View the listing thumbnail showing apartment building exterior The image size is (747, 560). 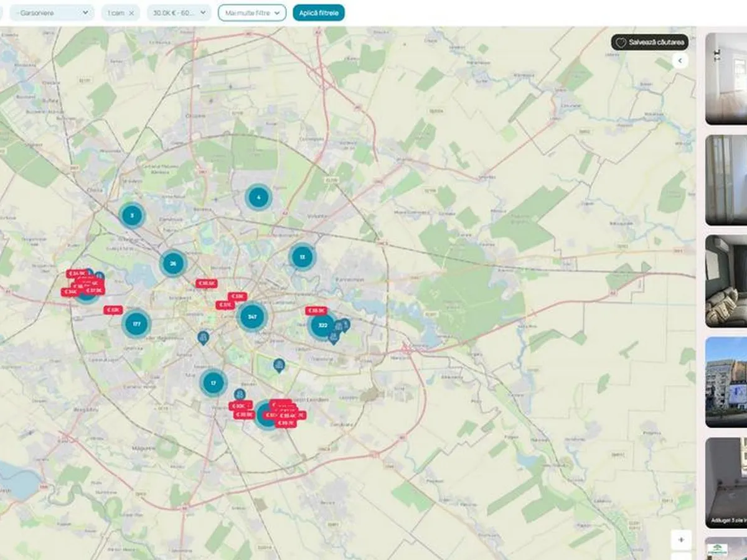pos(726,382)
